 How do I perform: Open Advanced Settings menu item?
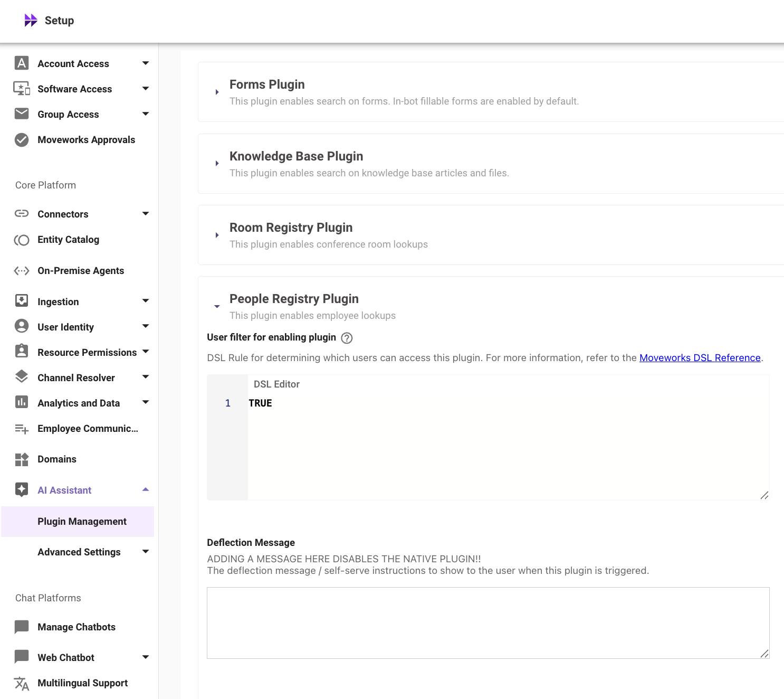pos(79,552)
